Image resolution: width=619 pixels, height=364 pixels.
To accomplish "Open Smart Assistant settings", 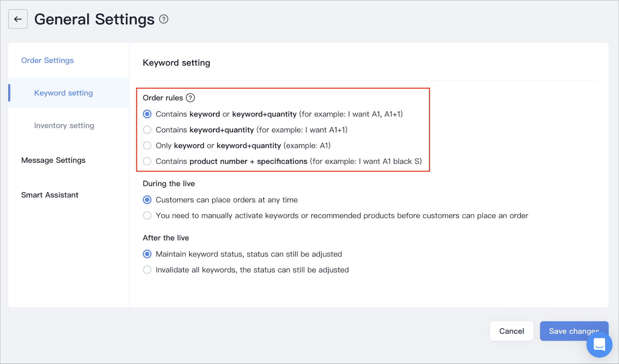I will tap(50, 195).
